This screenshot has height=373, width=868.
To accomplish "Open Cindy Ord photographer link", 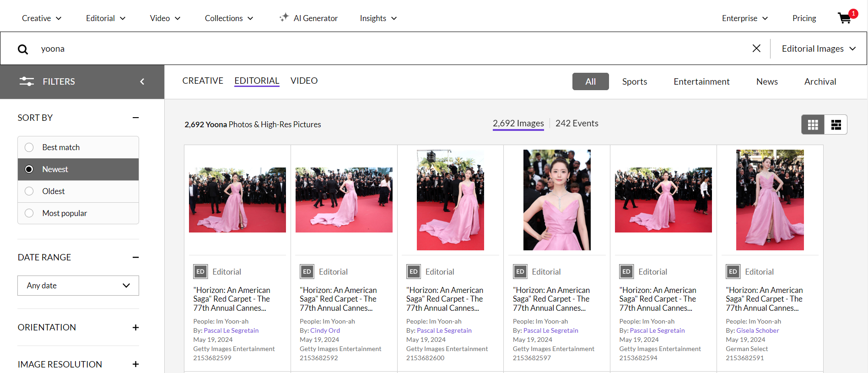I will pyautogui.click(x=325, y=330).
